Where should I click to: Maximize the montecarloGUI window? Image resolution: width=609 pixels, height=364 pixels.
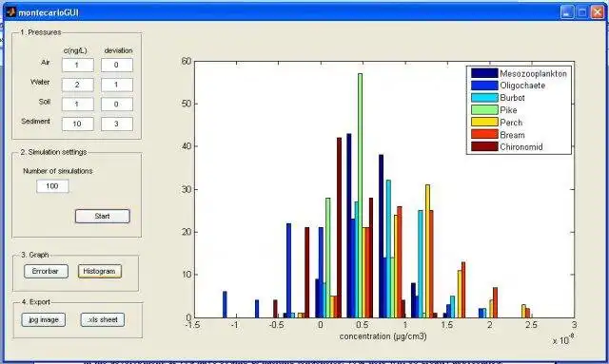pos(582,12)
